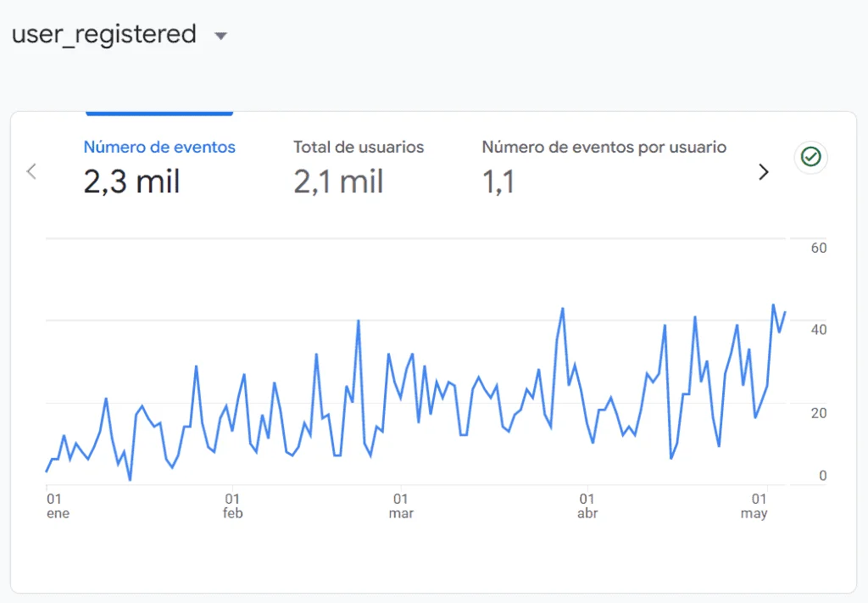
Task: Click the 01 may date axis label
Action: [756, 506]
